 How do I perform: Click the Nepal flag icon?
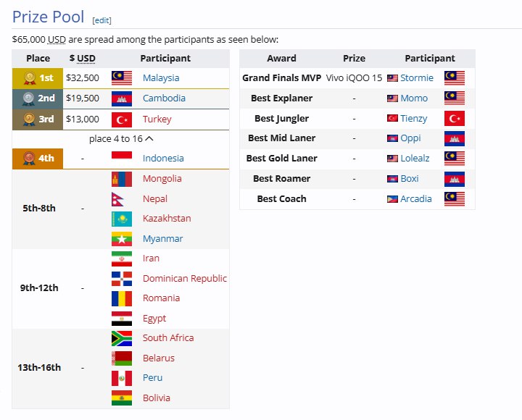tap(121, 198)
